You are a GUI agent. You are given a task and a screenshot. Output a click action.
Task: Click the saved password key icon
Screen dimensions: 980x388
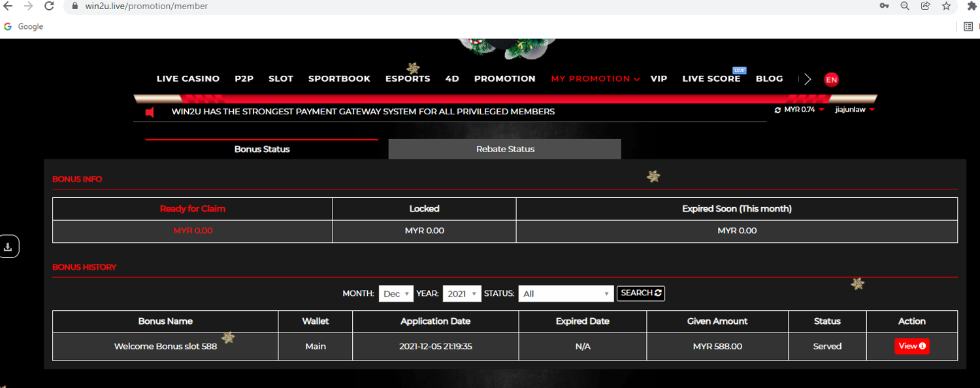pos(884,6)
